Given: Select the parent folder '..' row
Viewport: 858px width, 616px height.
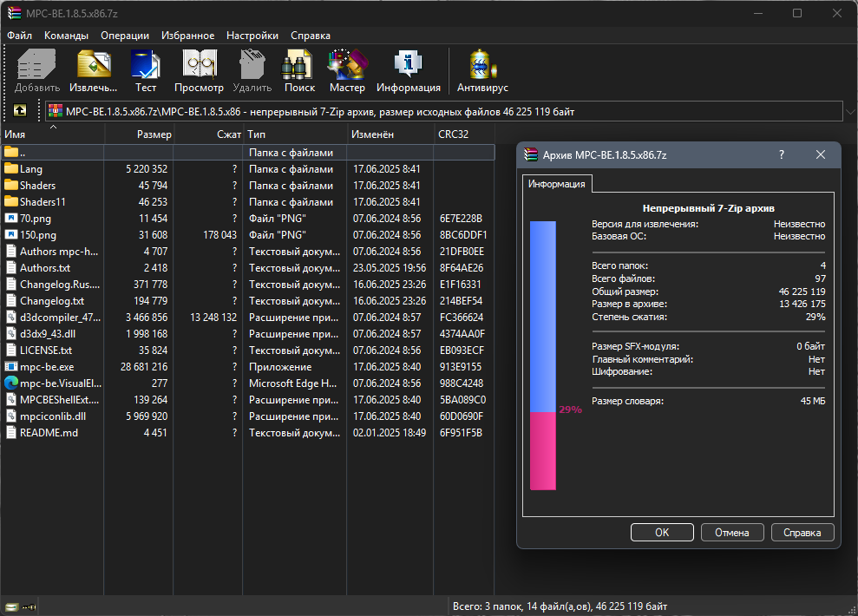Looking at the screenshot, I should 247,153.
